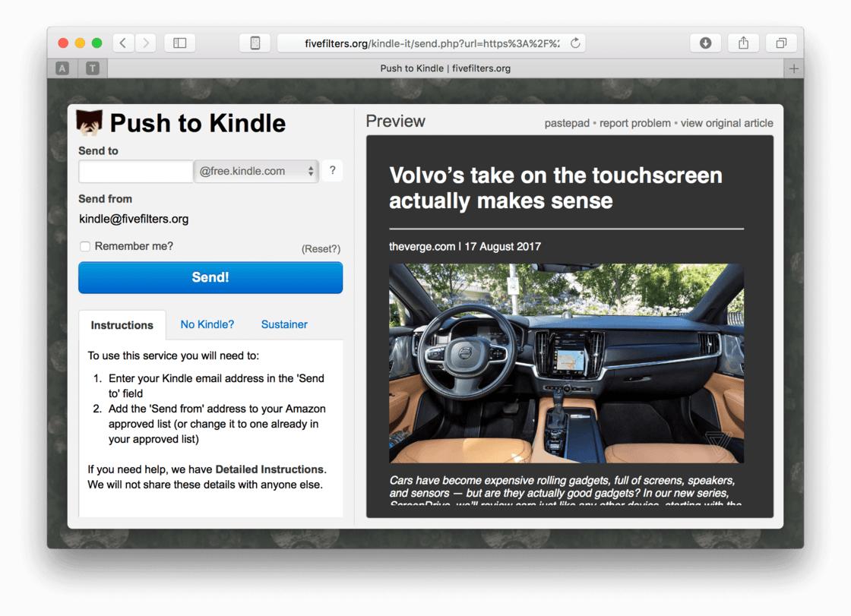
Task: Open the Detailed Instructions link
Action: 269,469
